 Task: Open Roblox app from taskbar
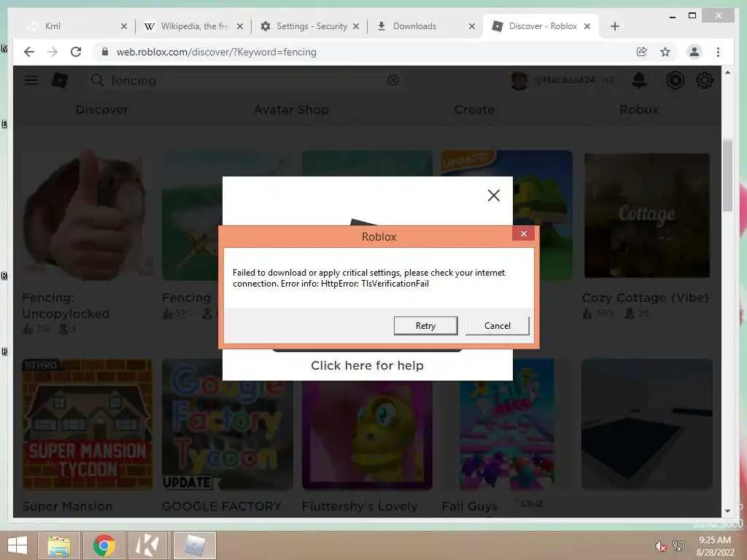coord(194,545)
